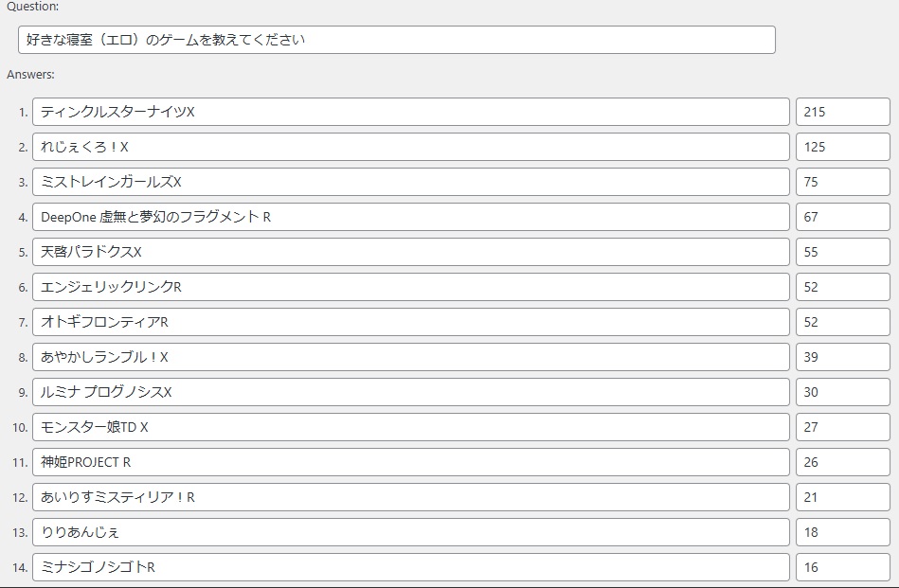Select the れじぇくろ！X answer field
This screenshot has width=899, height=588.
click(x=410, y=147)
